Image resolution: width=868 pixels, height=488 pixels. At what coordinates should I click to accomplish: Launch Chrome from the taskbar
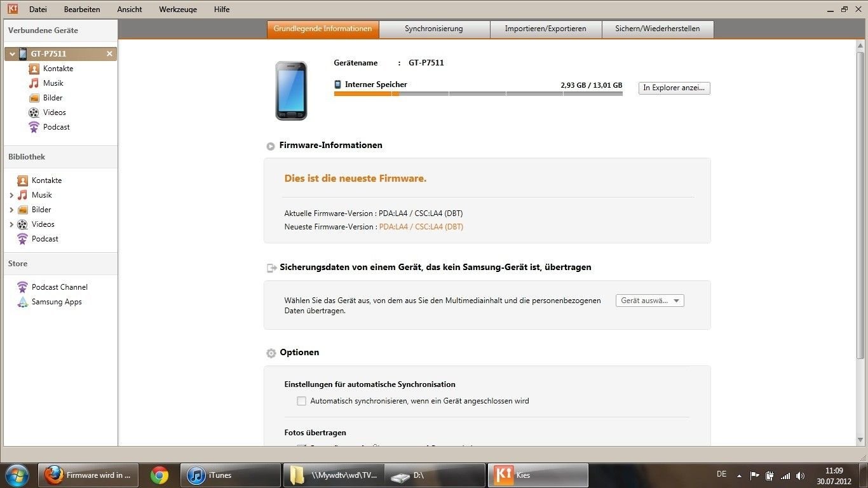[x=159, y=475]
